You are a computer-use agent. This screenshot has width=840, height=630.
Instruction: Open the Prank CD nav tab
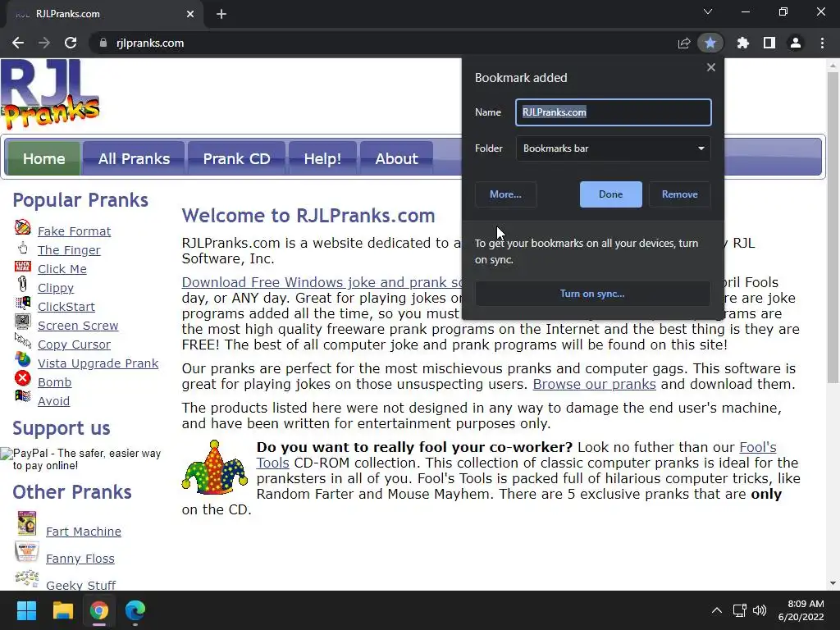tap(236, 158)
